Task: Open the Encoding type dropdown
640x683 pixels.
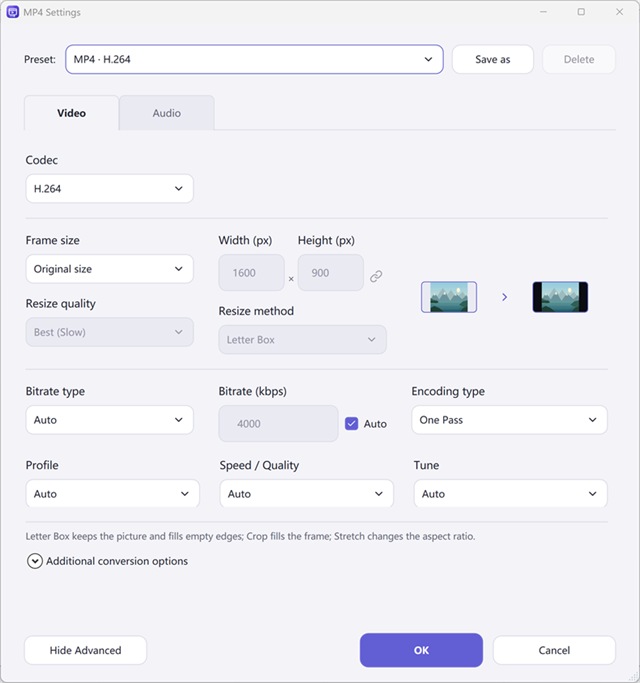Action: pos(509,420)
